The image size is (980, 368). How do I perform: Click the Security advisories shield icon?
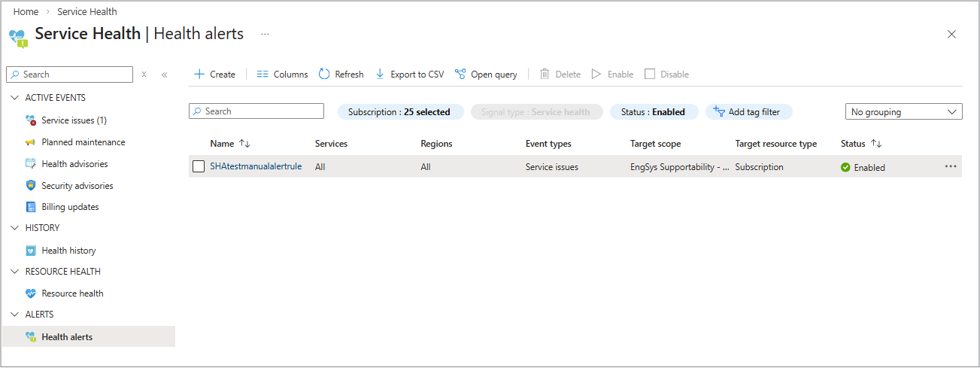click(x=31, y=185)
